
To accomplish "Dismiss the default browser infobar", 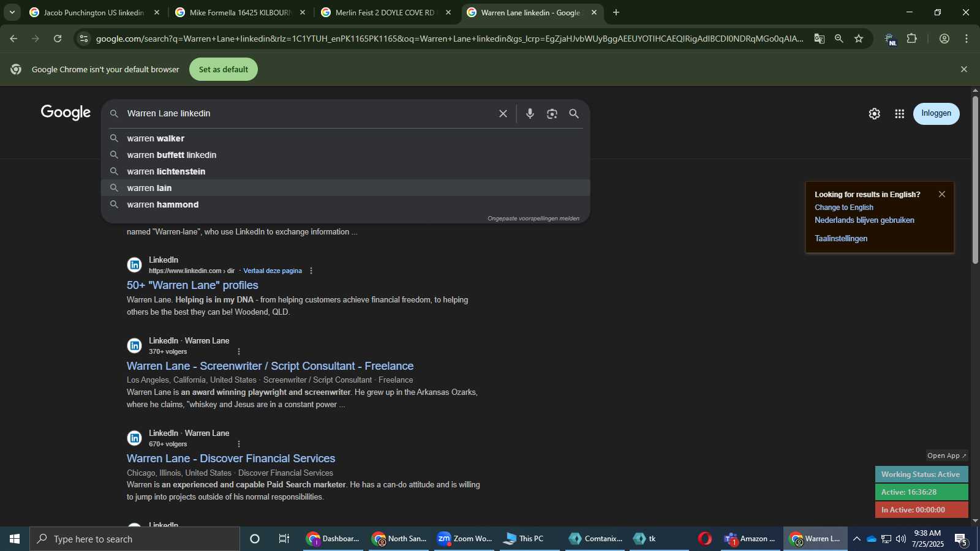I will tap(964, 69).
